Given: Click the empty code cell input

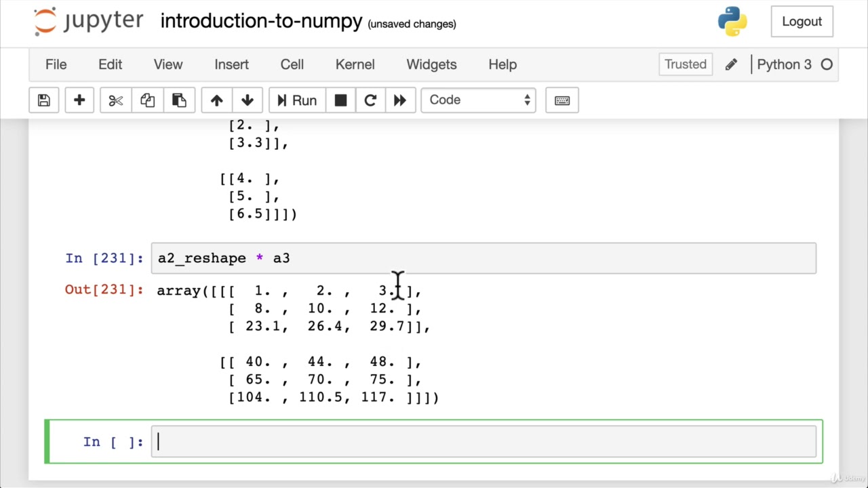Looking at the screenshot, I should pos(484,442).
